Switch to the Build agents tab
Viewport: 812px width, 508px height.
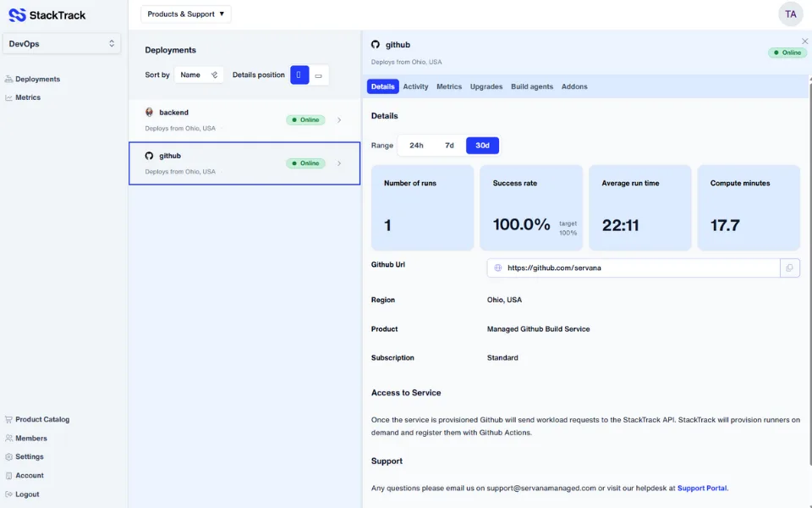(531, 86)
